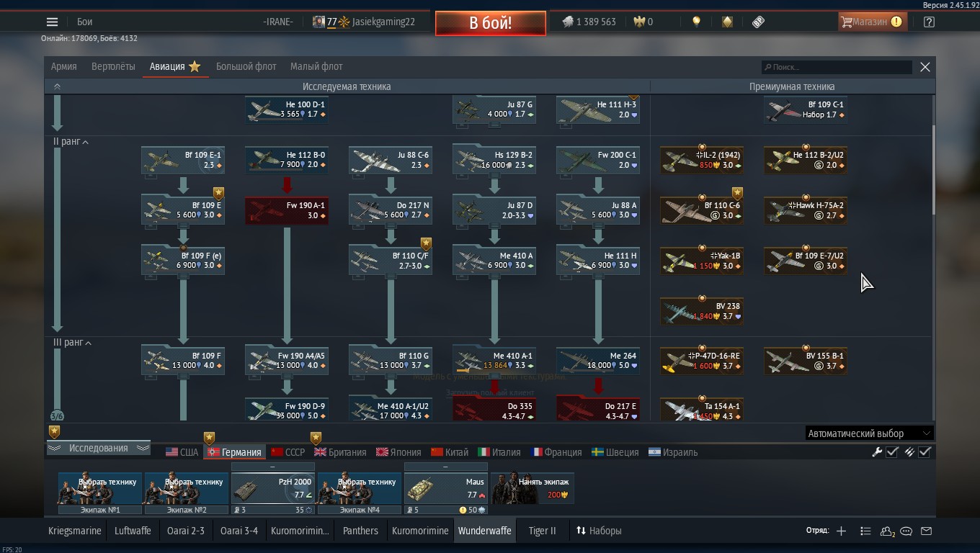The height and width of the screenshot is (553, 980).
Task: Open the Магазин shop button
Action: click(x=871, y=22)
